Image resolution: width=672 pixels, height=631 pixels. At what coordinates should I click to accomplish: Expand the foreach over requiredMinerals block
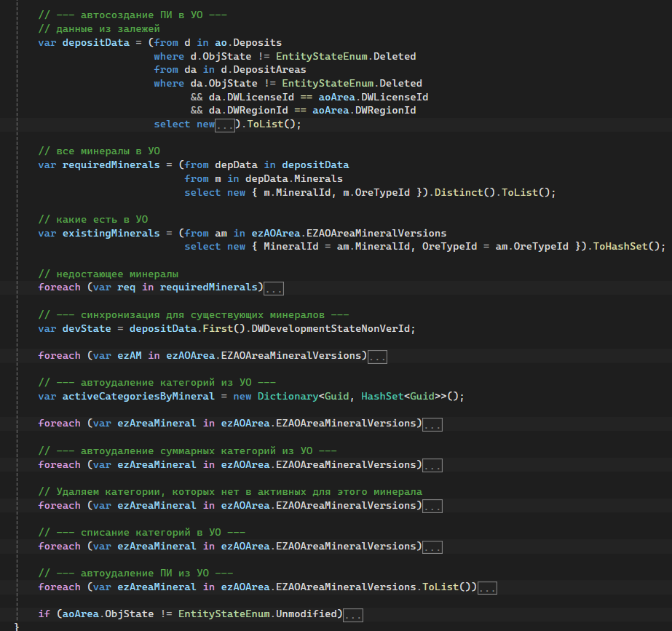point(274,289)
